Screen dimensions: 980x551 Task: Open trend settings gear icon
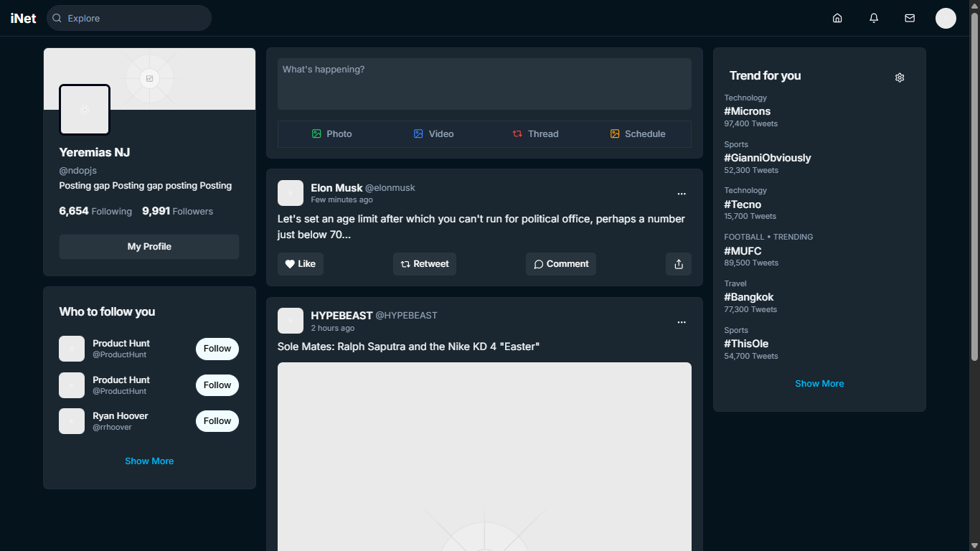[x=900, y=77]
